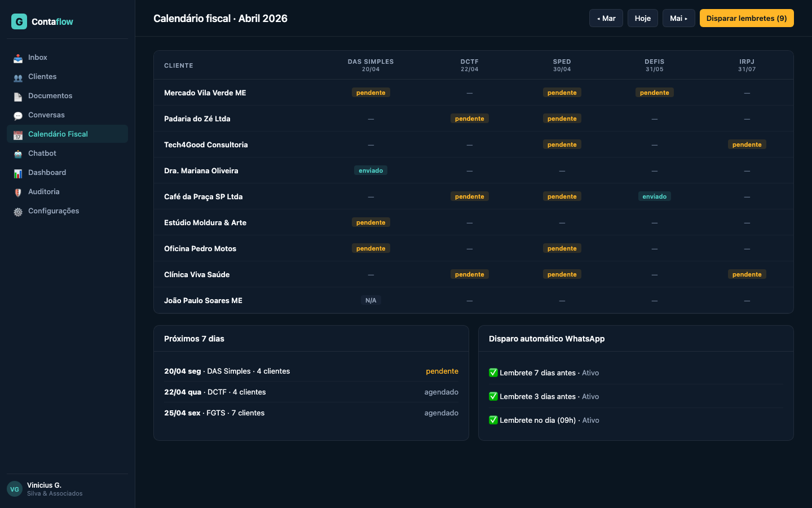Open the Vinicius G. user profile avatar
Viewport: 812px width, 508px height.
(x=15, y=489)
